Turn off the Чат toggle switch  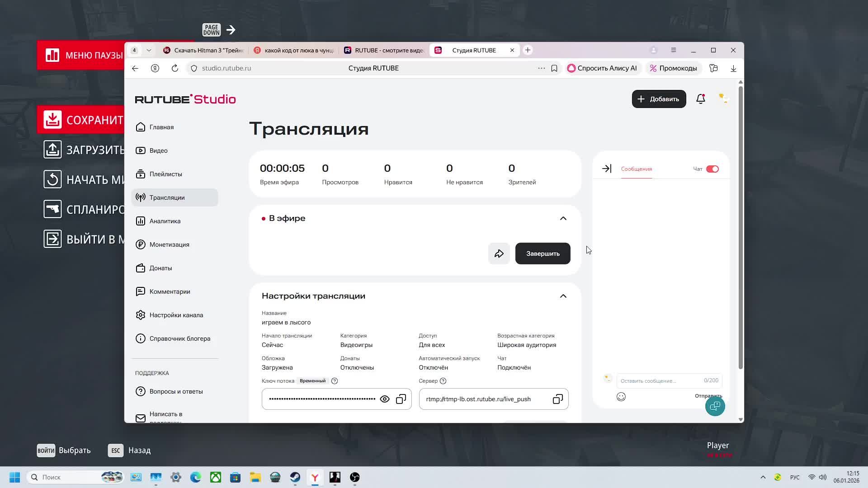(x=712, y=169)
